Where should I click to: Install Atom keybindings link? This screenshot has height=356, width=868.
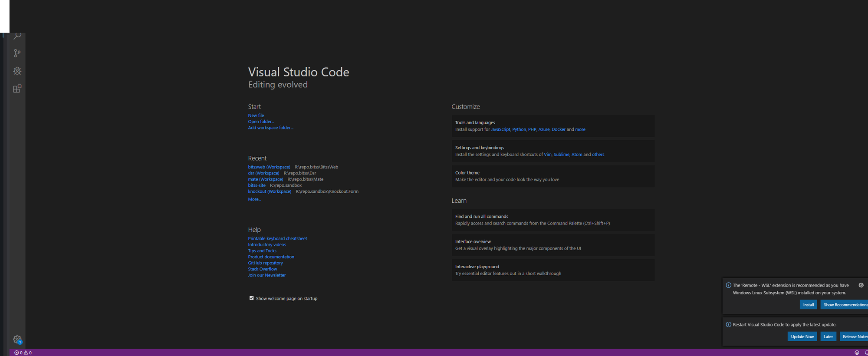(x=577, y=155)
